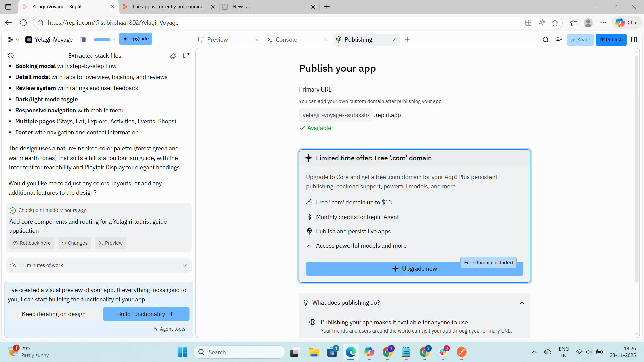Click the primary URL subdomain field
The image size is (644, 362).
point(335,115)
